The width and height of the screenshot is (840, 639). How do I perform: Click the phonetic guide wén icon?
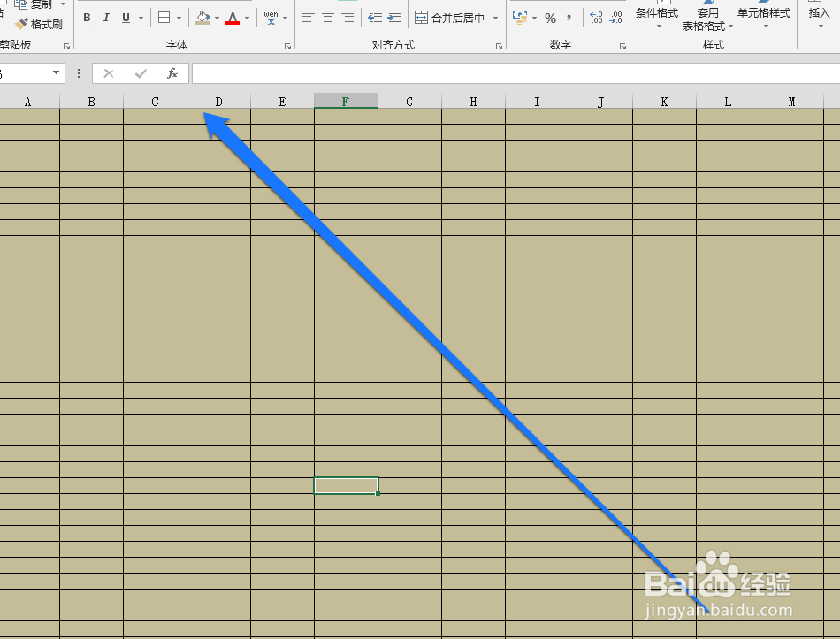(271, 18)
